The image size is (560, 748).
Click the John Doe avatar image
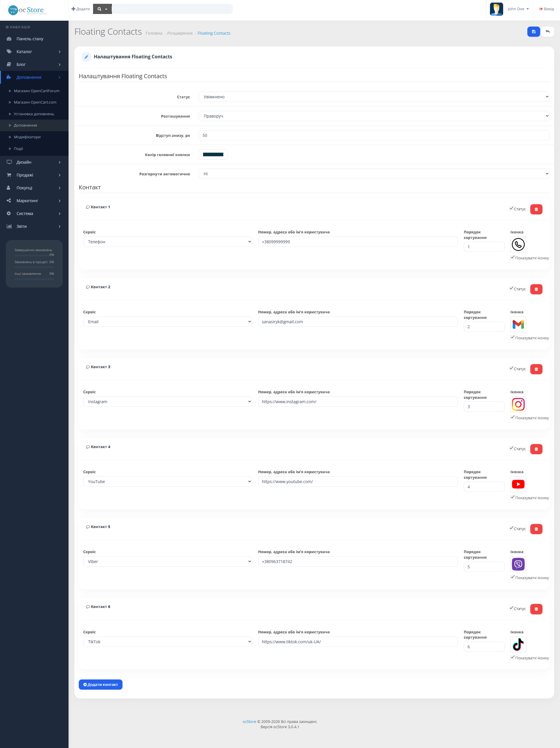click(496, 9)
